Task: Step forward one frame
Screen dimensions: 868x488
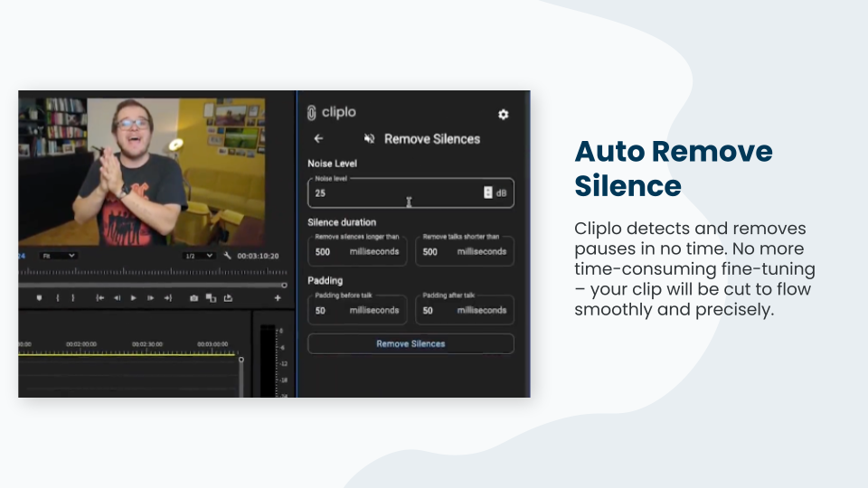Action: 150,298
